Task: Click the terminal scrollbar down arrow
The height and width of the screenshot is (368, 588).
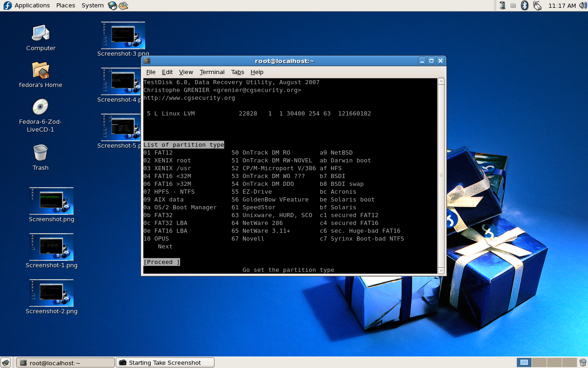Action: tap(441, 270)
